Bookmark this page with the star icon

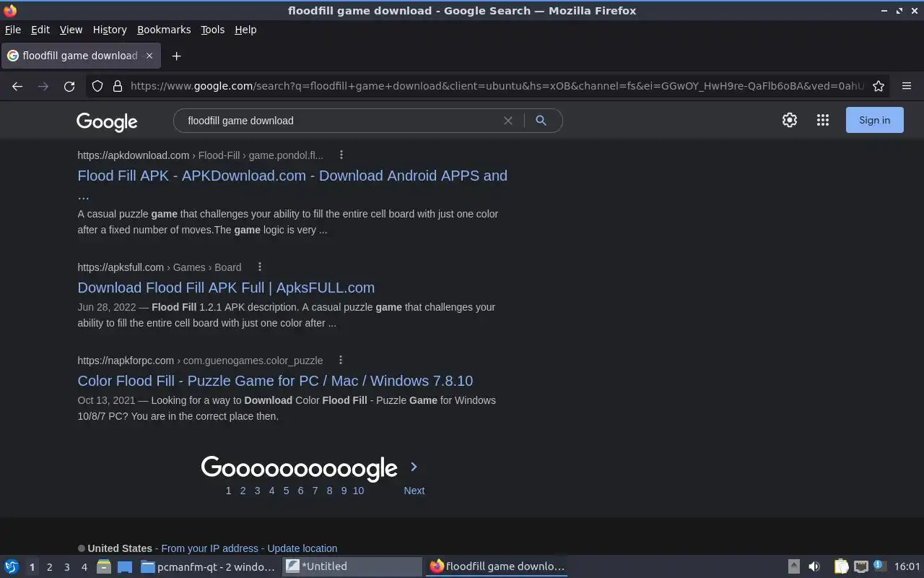[879, 86]
